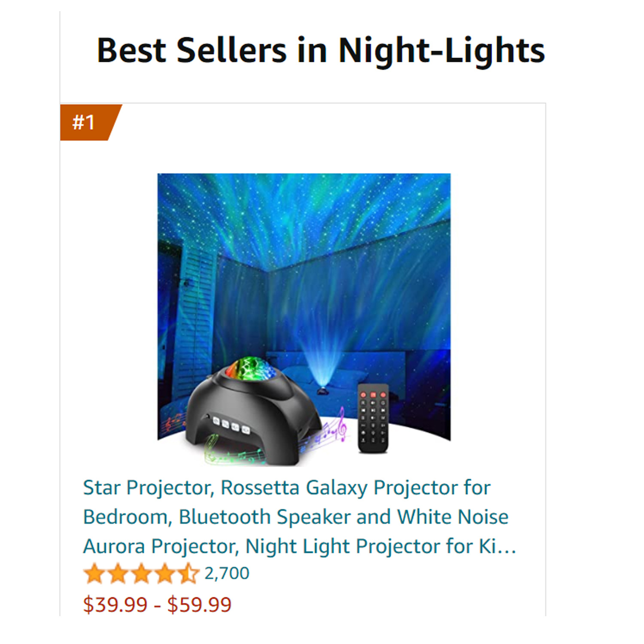Click the middle star of the rating

tap(141, 574)
